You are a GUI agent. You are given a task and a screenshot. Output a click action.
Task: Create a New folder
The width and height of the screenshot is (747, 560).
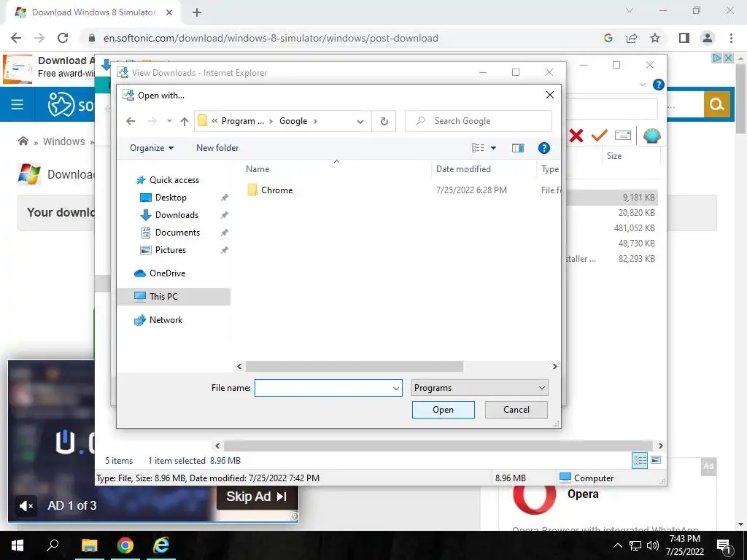tap(217, 148)
